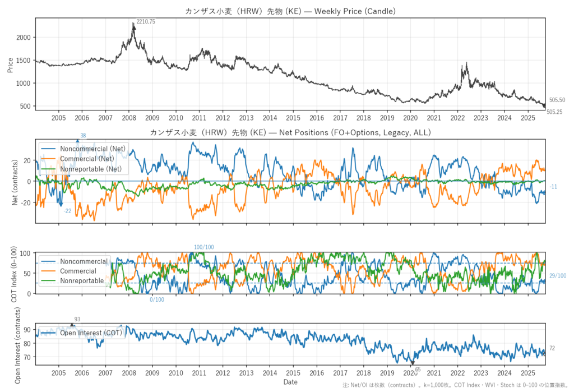Click the Date label on the bottom axis
The image size is (574, 392).
290,382
